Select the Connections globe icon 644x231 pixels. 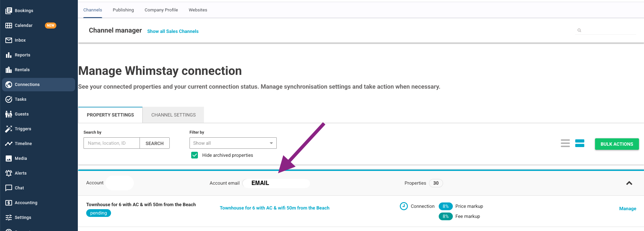[x=9, y=85]
